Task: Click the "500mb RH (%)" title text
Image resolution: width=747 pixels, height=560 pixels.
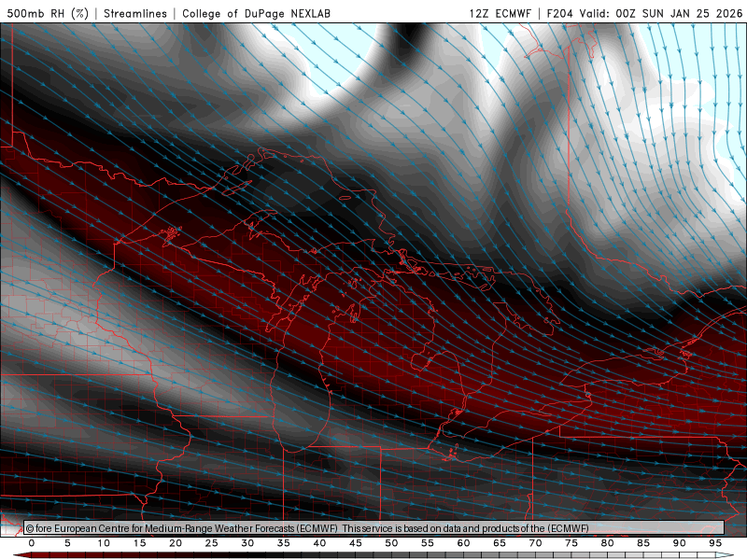Action: coord(48,13)
